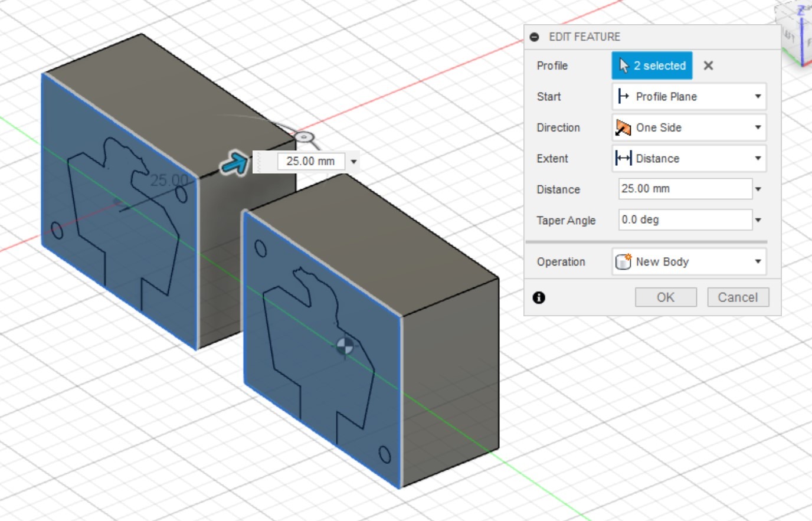This screenshot has width=812, height=521.
Task: Click the blue extrude distance arrow manipulator
Action: [235, 163]
